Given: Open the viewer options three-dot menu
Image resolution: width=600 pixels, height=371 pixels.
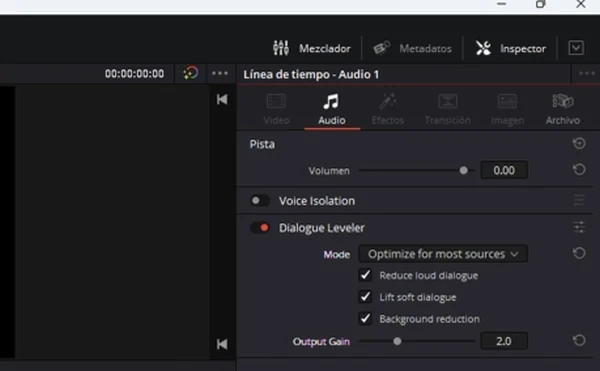Looking at the screenshot, I should point(220,73).
